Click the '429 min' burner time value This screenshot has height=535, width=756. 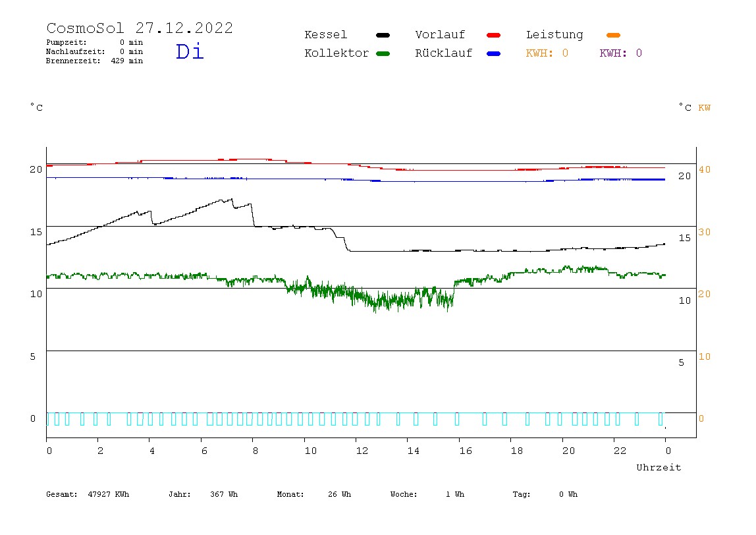(127, 61)
